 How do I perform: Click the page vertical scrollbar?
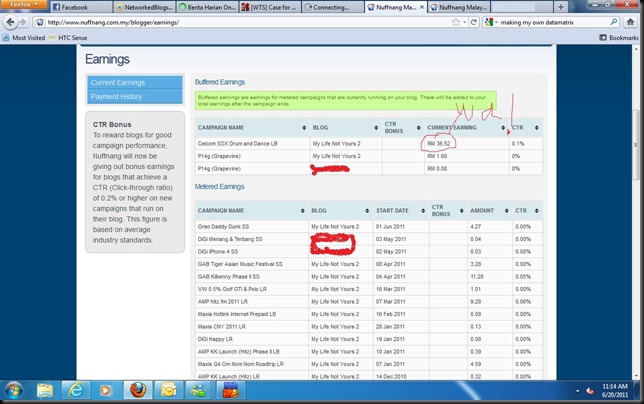[636, 144]
